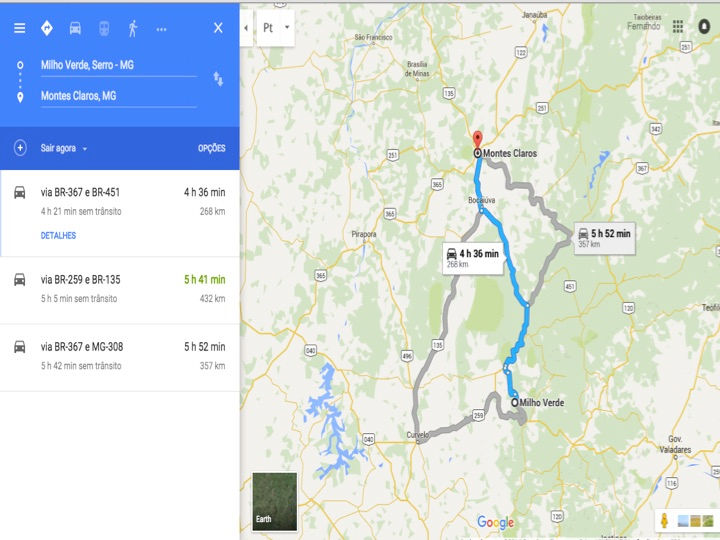Switch to Earth satellite view thumbnail
Screen dimensions: 720x540
(x=275, y=501)
